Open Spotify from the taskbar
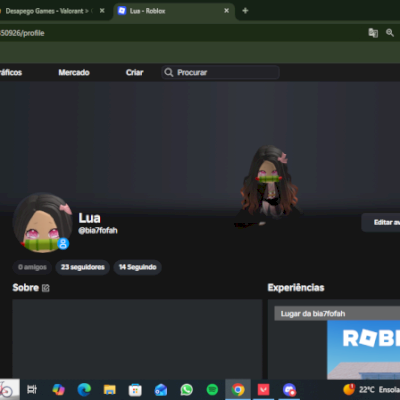This screenshot has height=400, width=400. click(212, 389)
